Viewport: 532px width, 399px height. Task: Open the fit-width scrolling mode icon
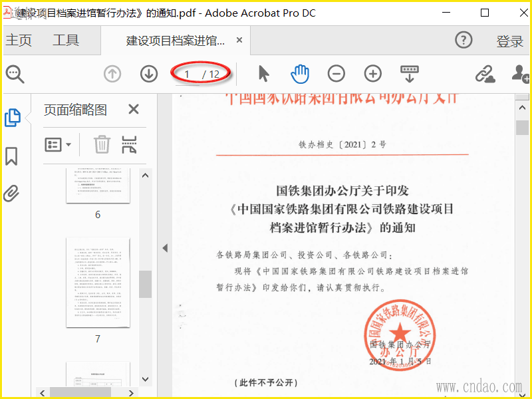point(410,74)
